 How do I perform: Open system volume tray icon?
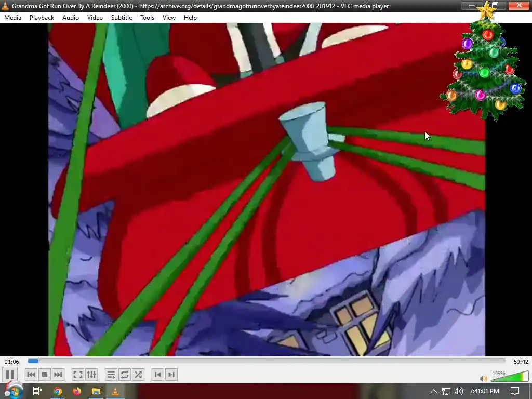click(x=458, y=391)
